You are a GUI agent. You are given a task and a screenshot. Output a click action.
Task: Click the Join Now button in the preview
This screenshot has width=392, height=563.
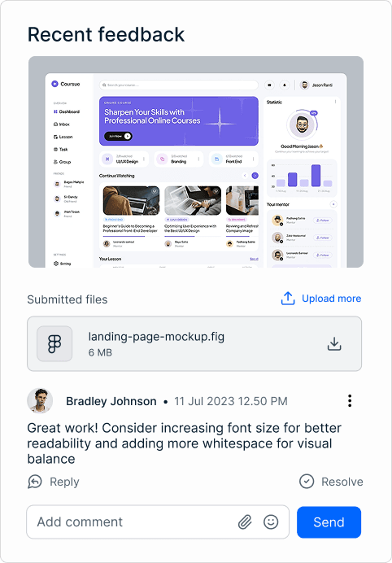[118, 136]
